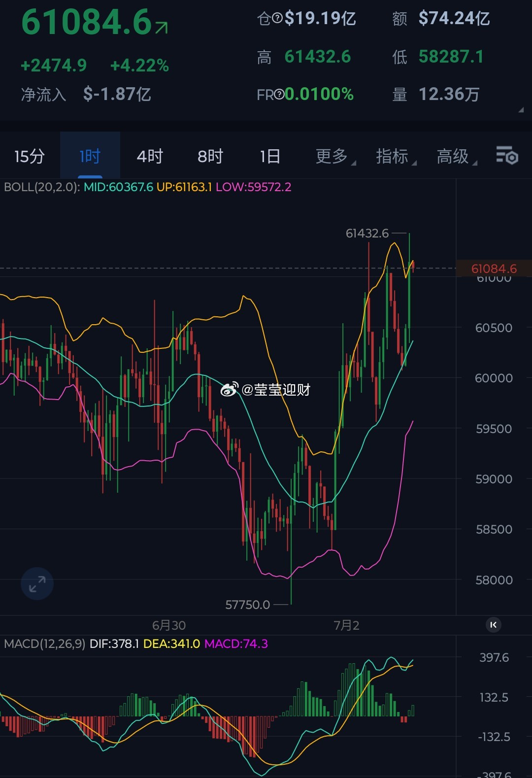Choose the 8时 timeframe

210,156
